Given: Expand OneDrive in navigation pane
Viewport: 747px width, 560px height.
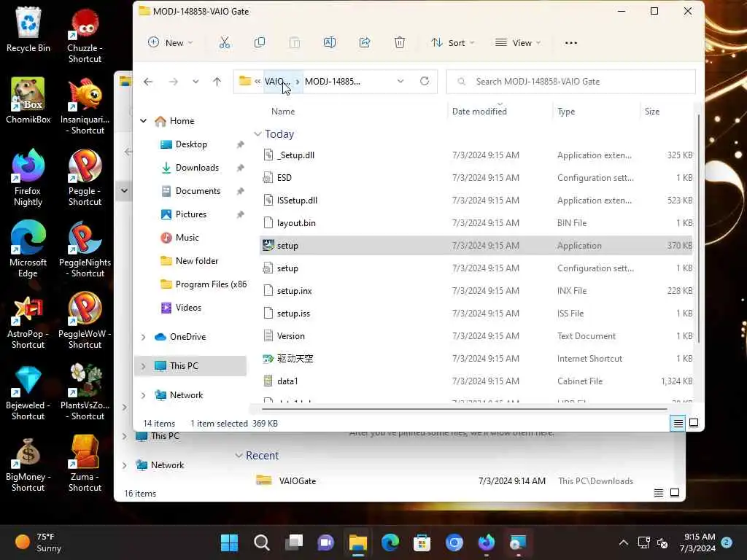Looking at the screenshot, I should 144,337.
